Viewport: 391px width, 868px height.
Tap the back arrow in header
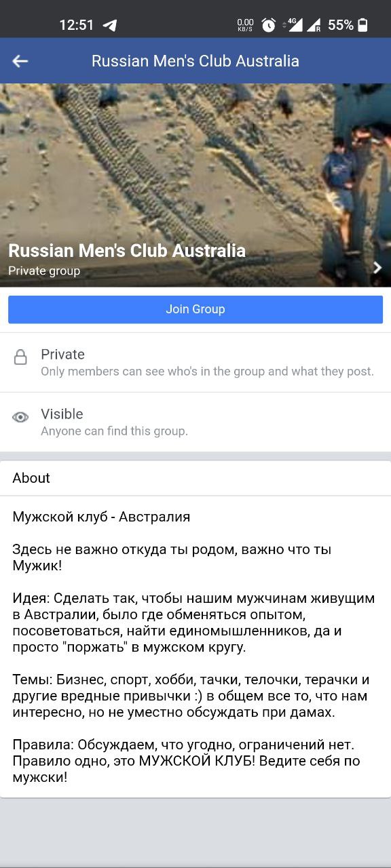20,61
